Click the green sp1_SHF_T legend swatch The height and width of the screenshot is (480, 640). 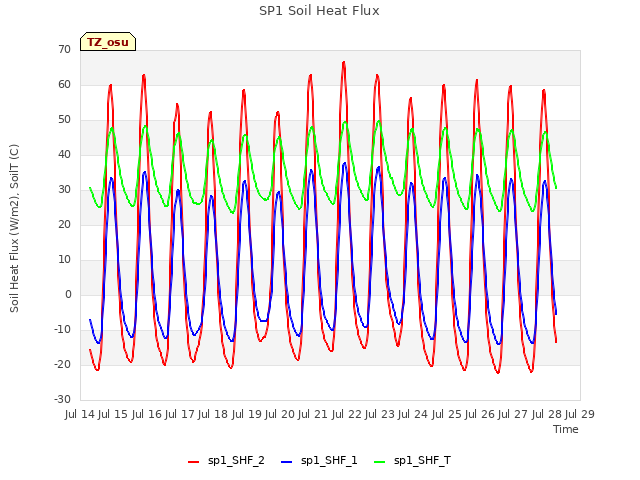(380, 462)
